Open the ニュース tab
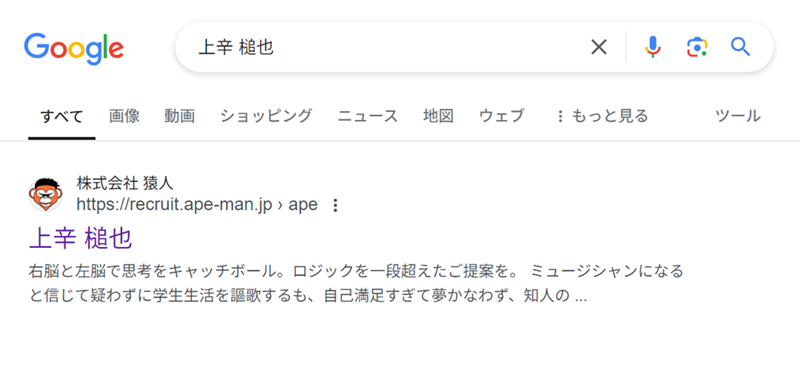Viewport: 800px width, 369px height. [367, 116]
